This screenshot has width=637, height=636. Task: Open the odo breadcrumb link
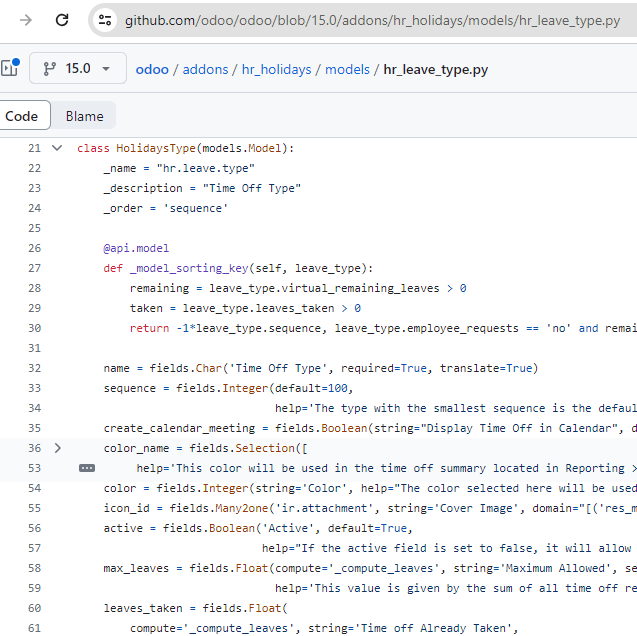coord(152,69)
